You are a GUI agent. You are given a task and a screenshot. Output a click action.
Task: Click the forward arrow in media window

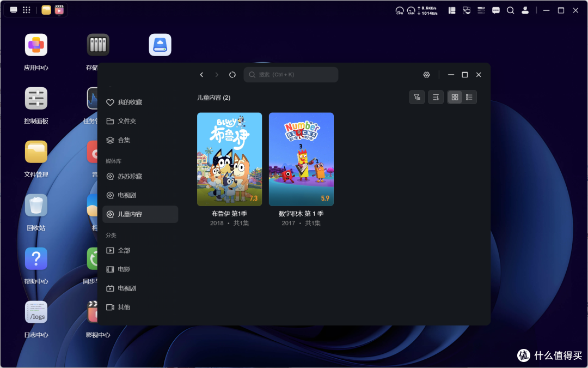pyautogui.click(x=216, y=75)
